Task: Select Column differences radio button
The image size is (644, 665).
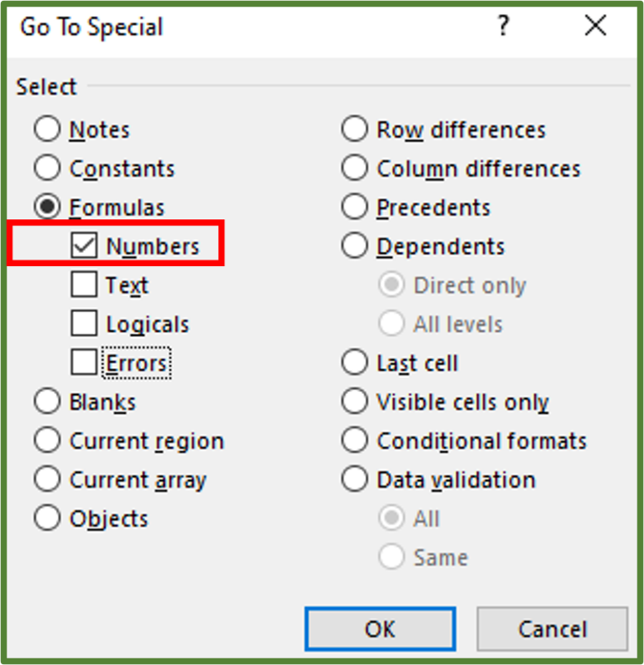Action: 354,169
